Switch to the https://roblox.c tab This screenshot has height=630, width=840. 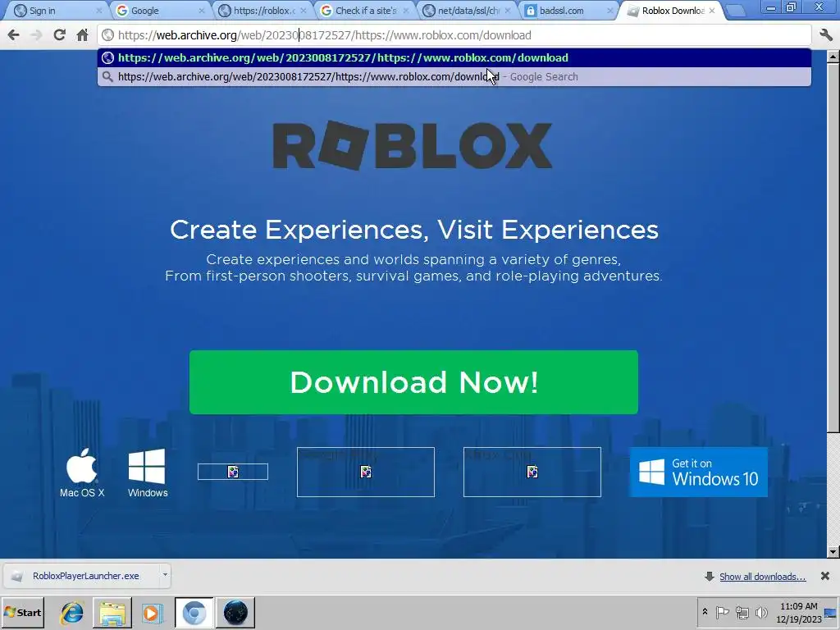point(262,11)
